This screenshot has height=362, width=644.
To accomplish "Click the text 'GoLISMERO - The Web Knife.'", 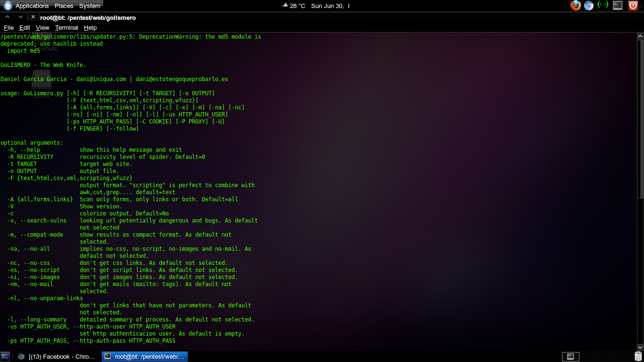I will (x=43, y=65).
